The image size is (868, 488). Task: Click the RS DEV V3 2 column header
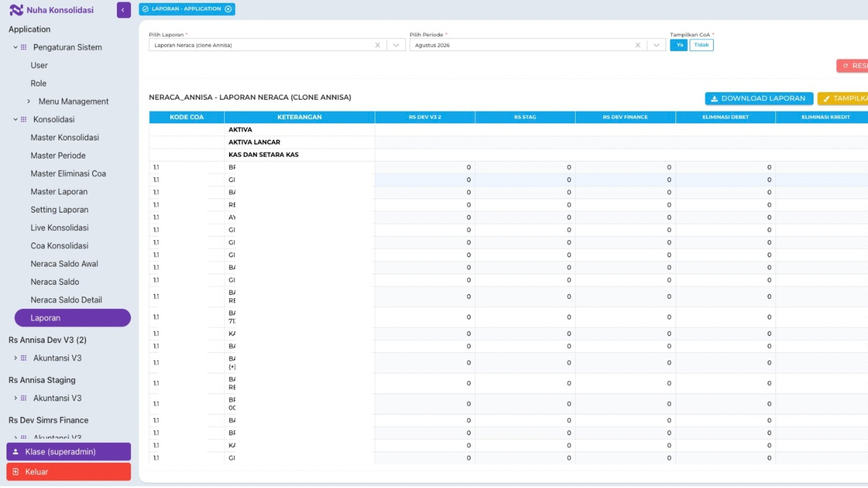(425, 117)
